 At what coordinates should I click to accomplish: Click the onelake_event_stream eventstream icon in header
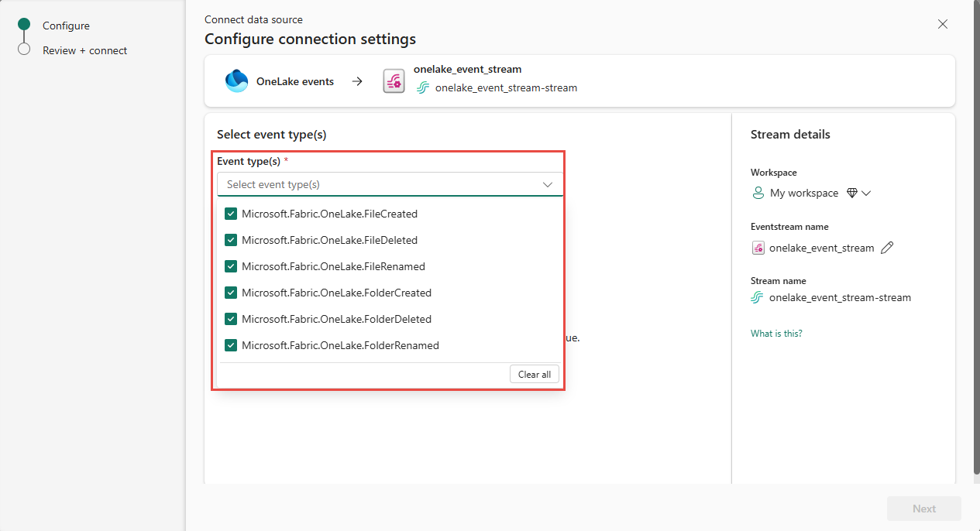[394, 81]
